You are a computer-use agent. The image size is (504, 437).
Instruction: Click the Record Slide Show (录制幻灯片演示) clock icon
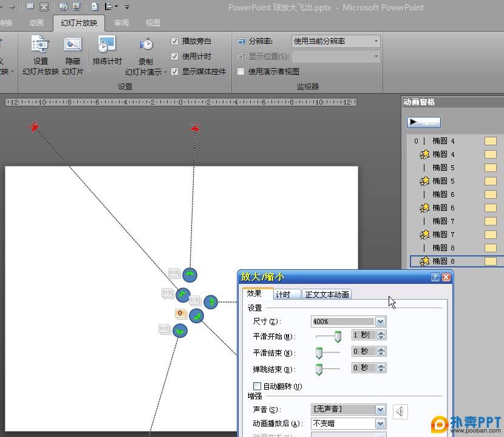coord(146,44)
